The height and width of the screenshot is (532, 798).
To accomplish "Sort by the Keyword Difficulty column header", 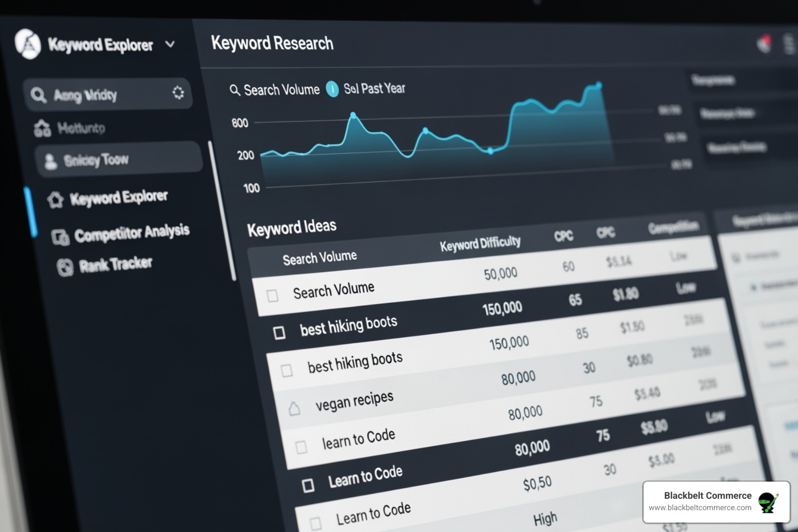I will coord(480,244).
